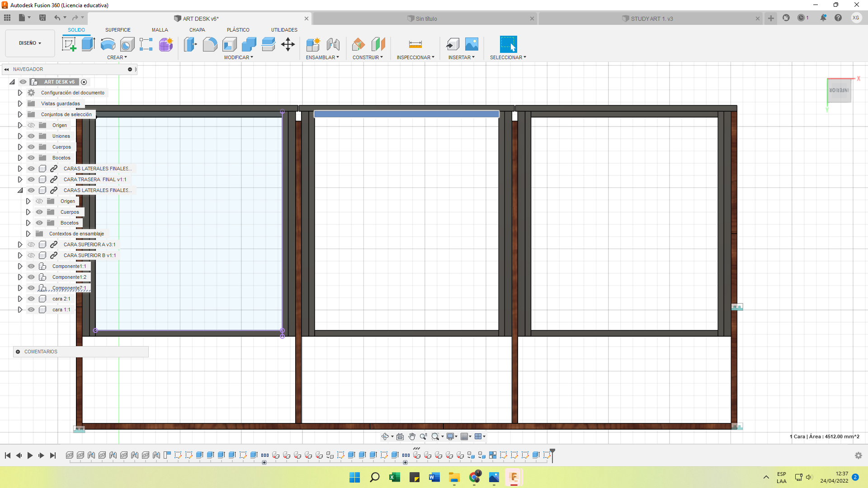Open Excel from the Windows taskbar
868x488 pixels.
(x=394, y=477)
